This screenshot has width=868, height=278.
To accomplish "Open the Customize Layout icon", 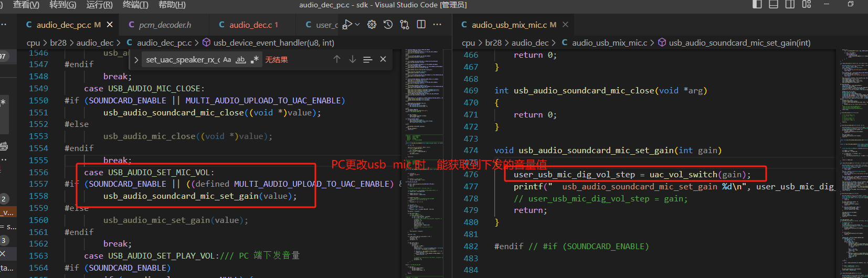I will [x=807, y=4].
